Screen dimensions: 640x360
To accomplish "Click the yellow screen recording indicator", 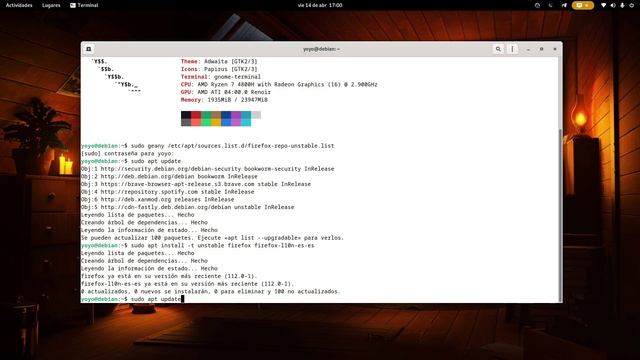I will 582,5.
